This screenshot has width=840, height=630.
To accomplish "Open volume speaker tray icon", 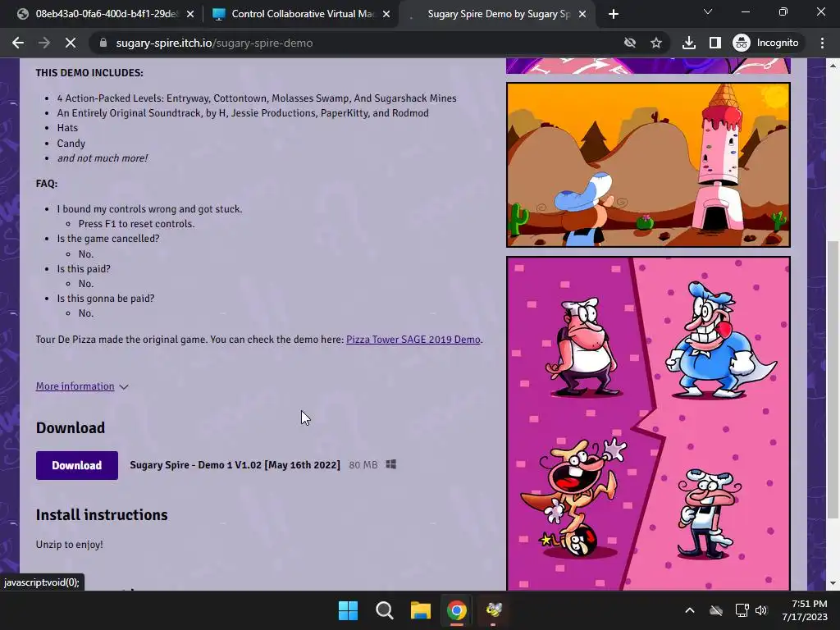I will 761,610.
